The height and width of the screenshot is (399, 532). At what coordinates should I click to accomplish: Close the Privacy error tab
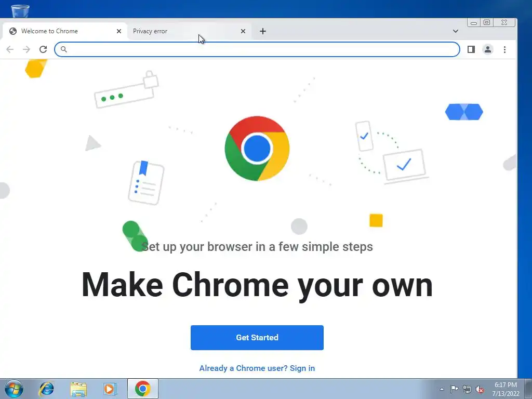(243, 31)
